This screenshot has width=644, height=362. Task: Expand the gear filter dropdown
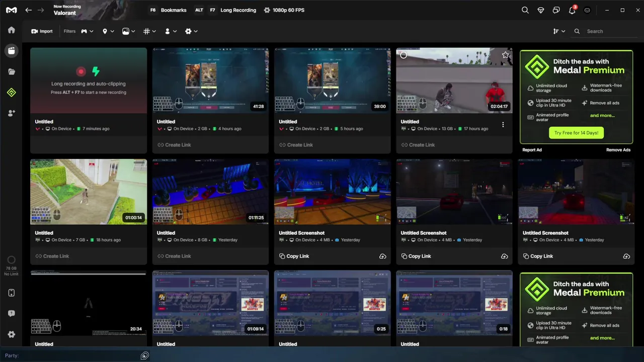tap(191, 31)
